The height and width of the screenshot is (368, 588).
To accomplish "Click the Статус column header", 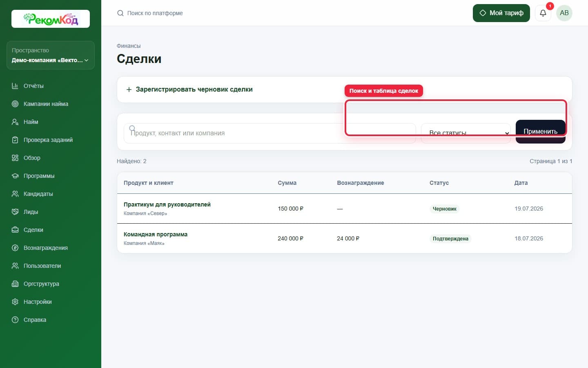I will click(439, 183).
